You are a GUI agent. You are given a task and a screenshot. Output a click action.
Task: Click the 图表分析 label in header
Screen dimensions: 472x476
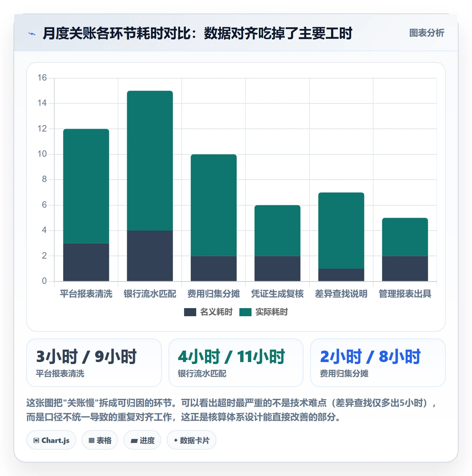426,33
